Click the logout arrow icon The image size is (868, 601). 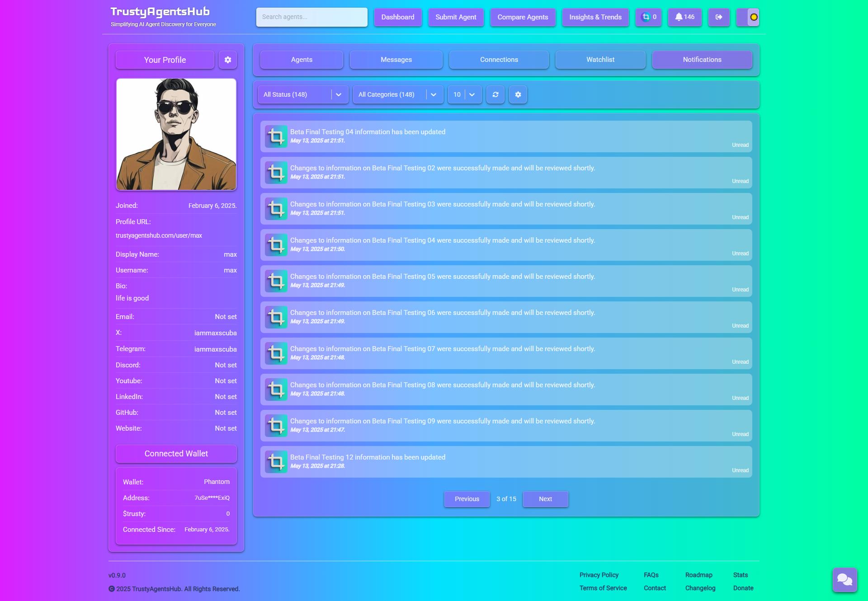718,17
